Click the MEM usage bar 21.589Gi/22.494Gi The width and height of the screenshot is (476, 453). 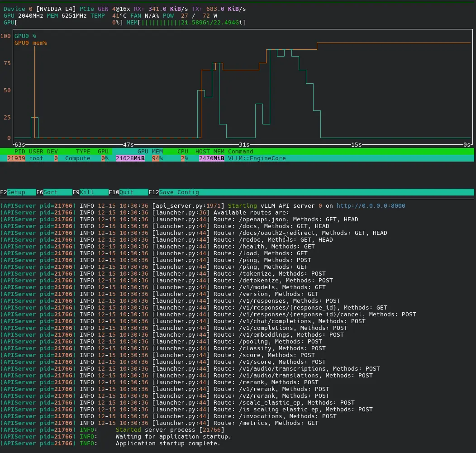point(186,23)
